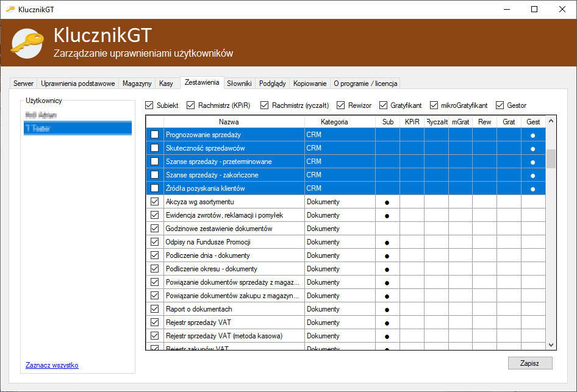Click the Zapisz button
577x392 pixels.
[530, 363]
